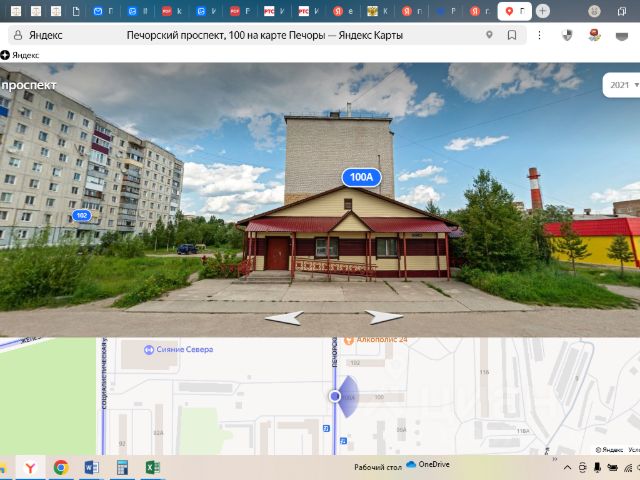
Task: Click building number 116А on the map
Action: (523, 431)
